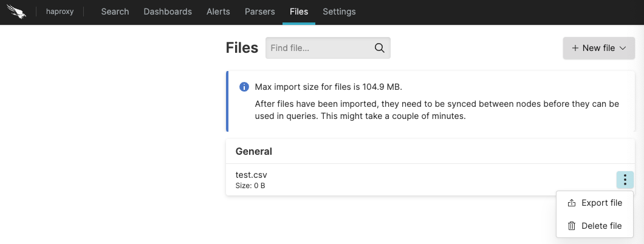Choose Export file from the context menu
The image size is (644, 244).
pos(601,203)
